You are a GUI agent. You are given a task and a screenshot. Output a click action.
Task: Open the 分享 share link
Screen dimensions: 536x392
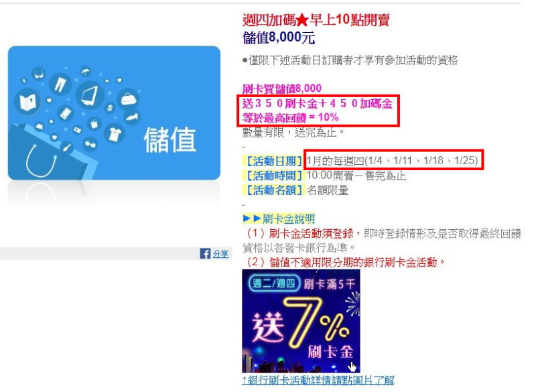220,254
